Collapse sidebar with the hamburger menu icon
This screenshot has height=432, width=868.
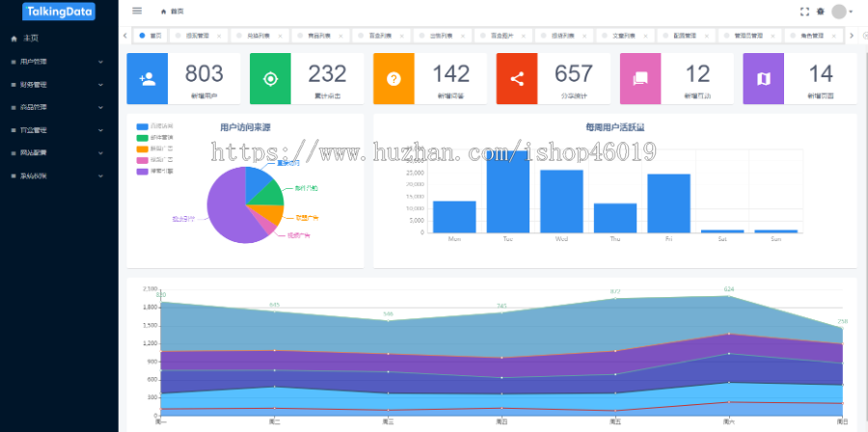[x=137, y=11]
